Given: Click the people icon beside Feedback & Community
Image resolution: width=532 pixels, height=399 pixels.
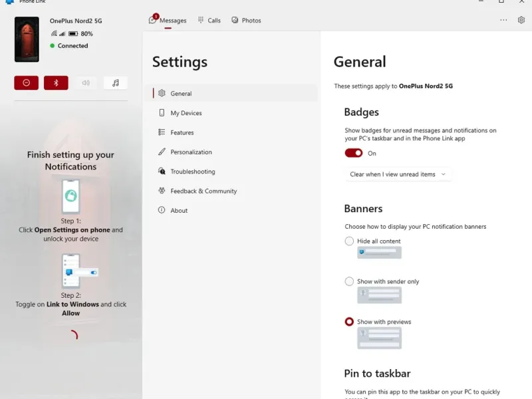Looking at the screenshot, I should click(x=162, y=191).
